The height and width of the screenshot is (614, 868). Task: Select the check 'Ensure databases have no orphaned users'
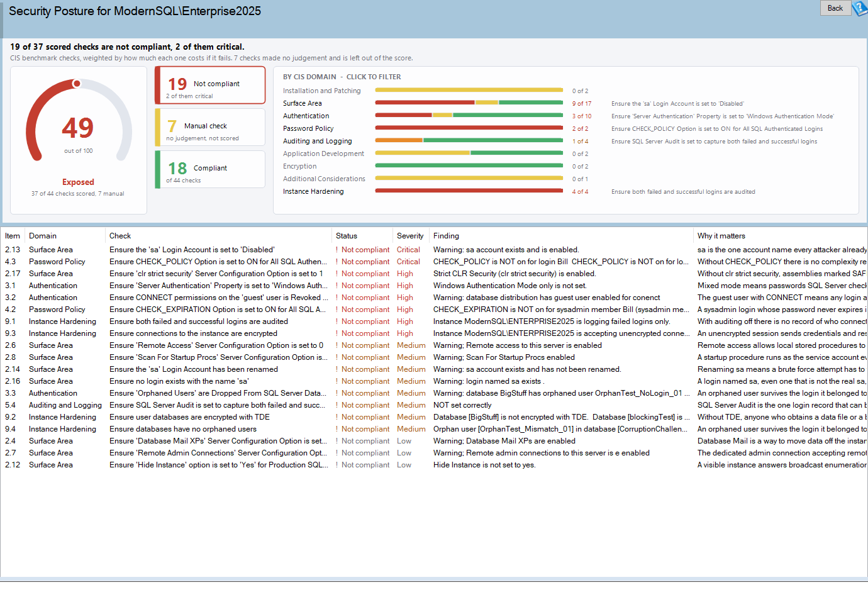[183, 429]
